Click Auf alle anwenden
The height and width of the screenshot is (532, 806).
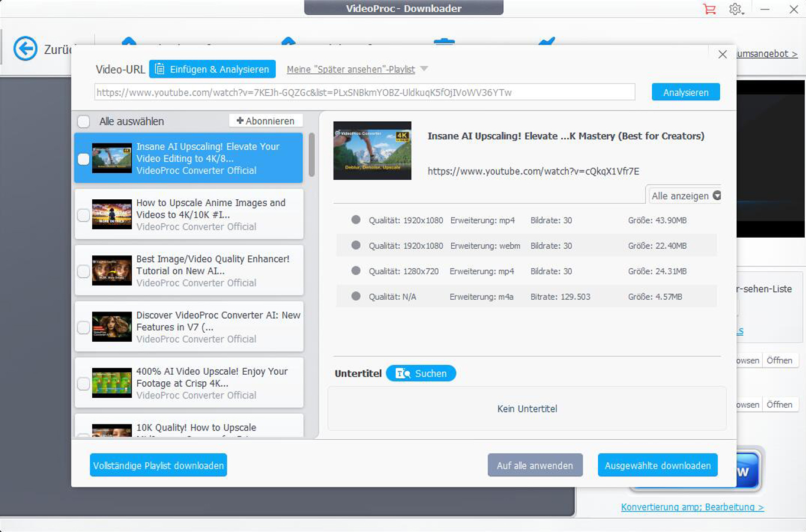coord(535,465)
